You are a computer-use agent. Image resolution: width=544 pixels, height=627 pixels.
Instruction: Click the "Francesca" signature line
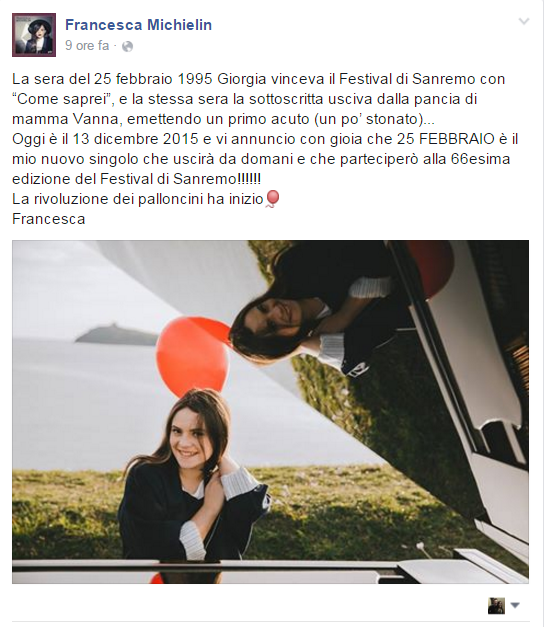(x=48, y=219)
